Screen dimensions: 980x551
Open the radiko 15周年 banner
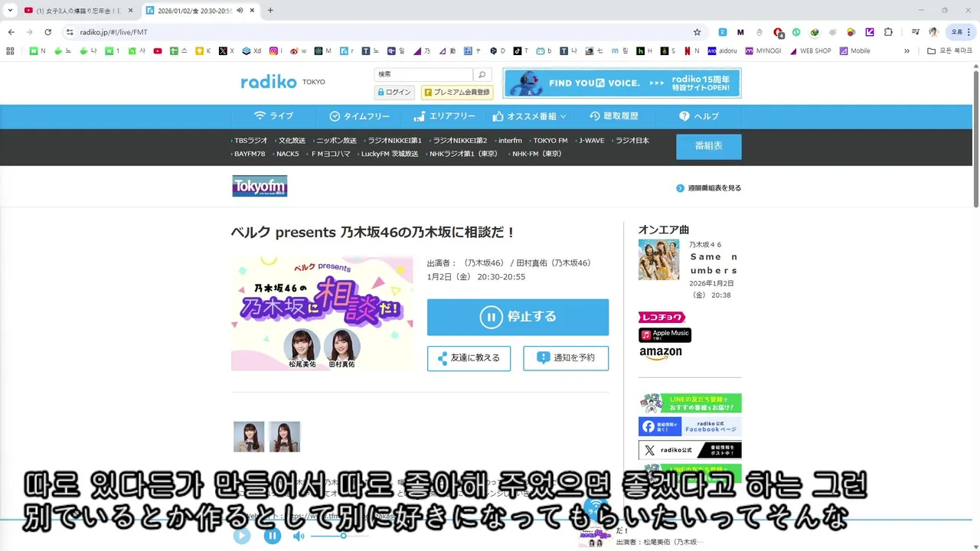(x=622, y=83)
